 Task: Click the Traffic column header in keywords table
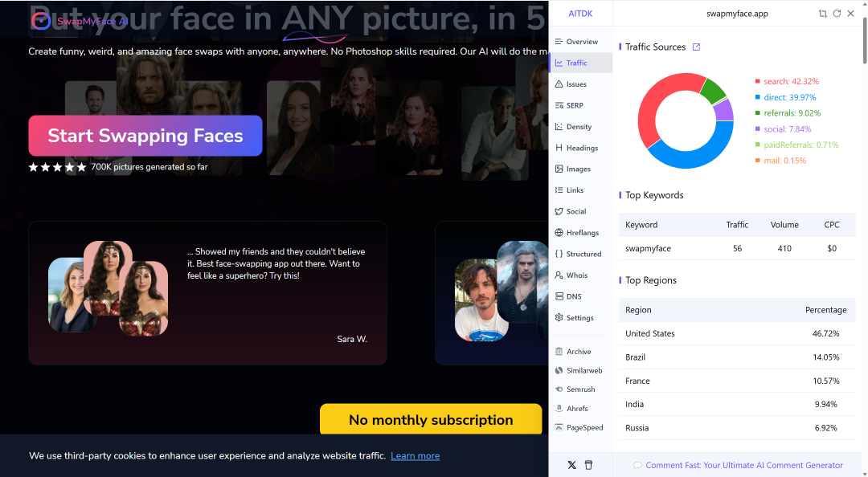(737, 225)
